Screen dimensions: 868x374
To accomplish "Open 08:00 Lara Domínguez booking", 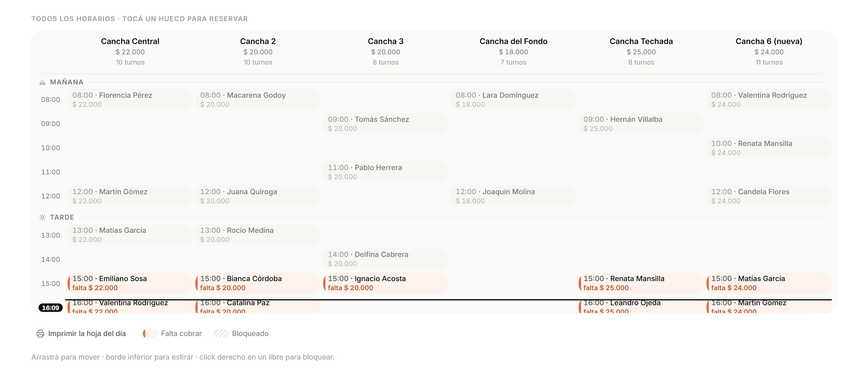I will point(513,100).
